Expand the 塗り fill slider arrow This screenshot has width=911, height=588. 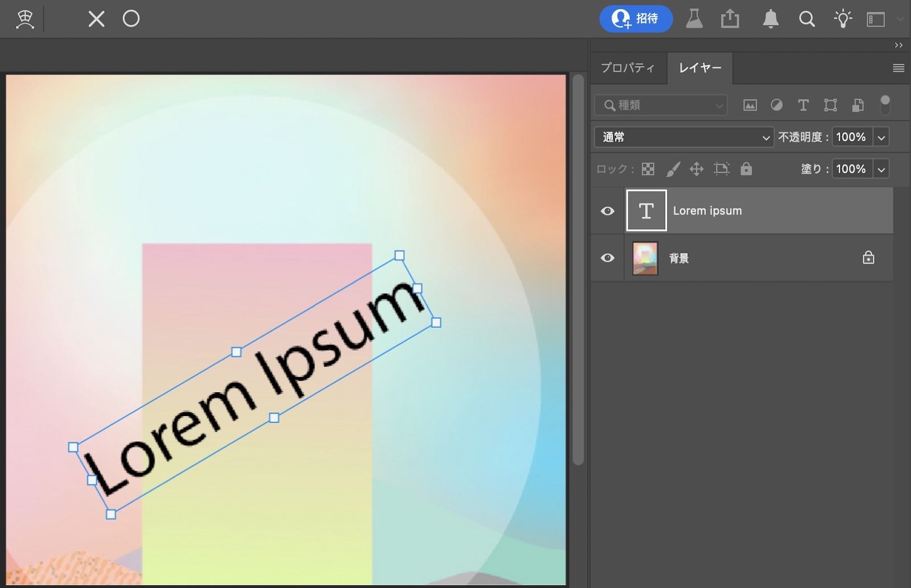pos(881,169)
